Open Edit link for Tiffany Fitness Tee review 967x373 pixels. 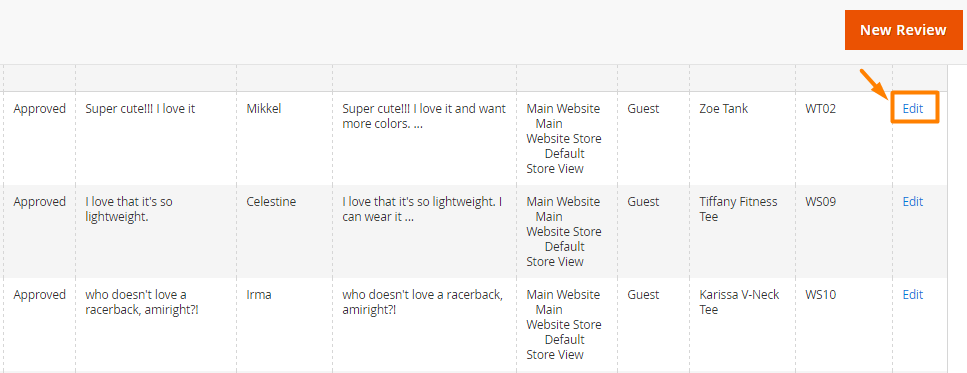click(x=913, y=202)
